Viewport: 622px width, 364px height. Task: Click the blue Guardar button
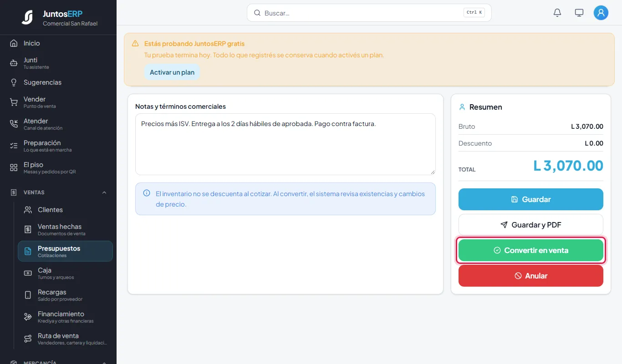pos(531,199)
